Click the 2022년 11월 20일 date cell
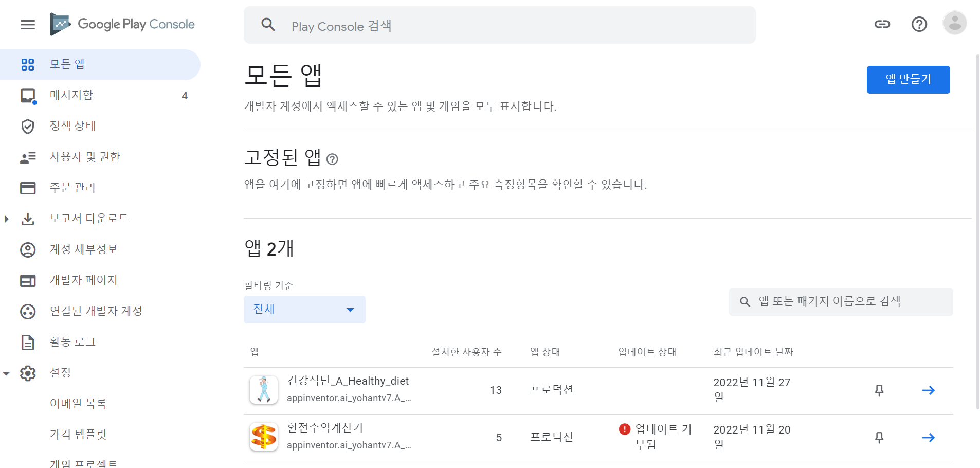Image resolution: width=980 pixels, height=468 pixels. (752, 437)
